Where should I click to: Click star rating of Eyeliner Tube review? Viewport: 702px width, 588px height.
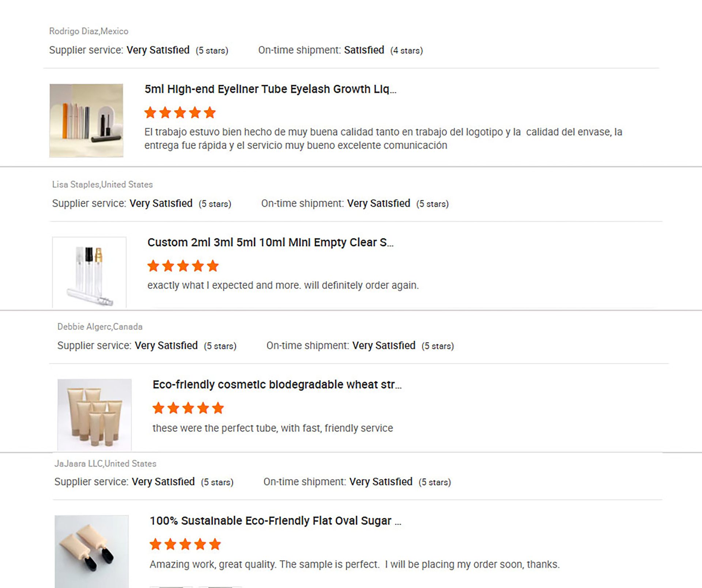click(180, 113)
